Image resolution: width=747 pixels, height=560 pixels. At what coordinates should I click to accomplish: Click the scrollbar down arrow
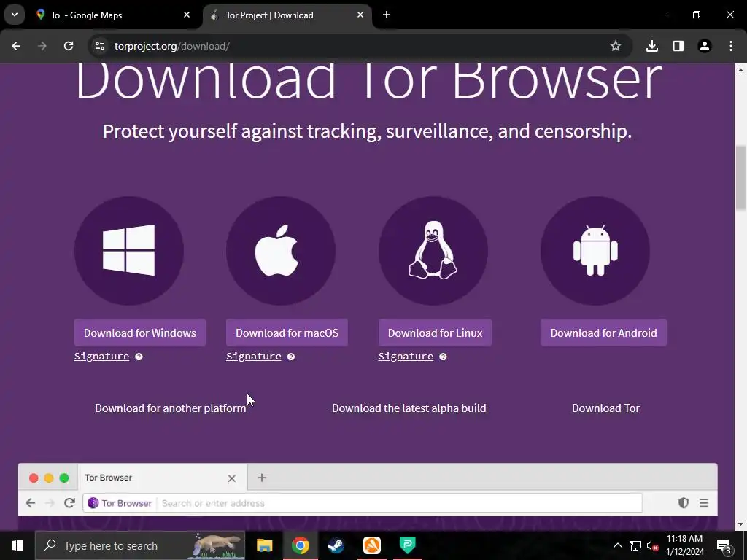(x=741, y=525)
